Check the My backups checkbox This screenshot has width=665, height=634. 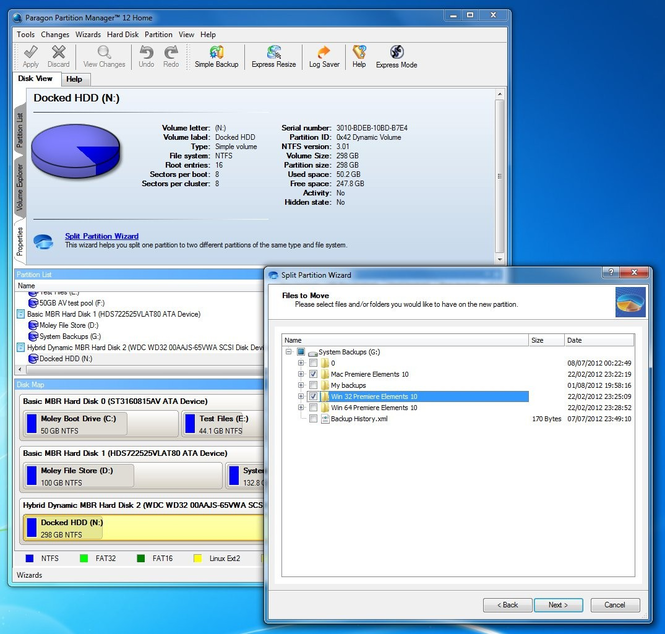313,385
